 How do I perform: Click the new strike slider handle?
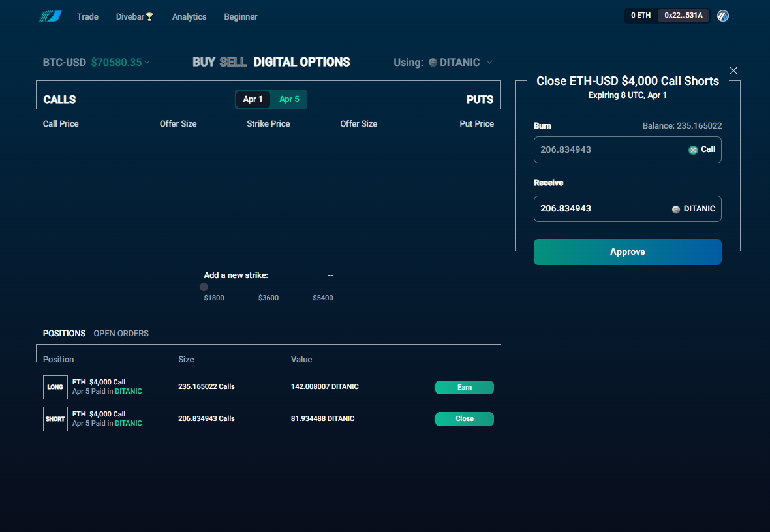click(204, 287)
